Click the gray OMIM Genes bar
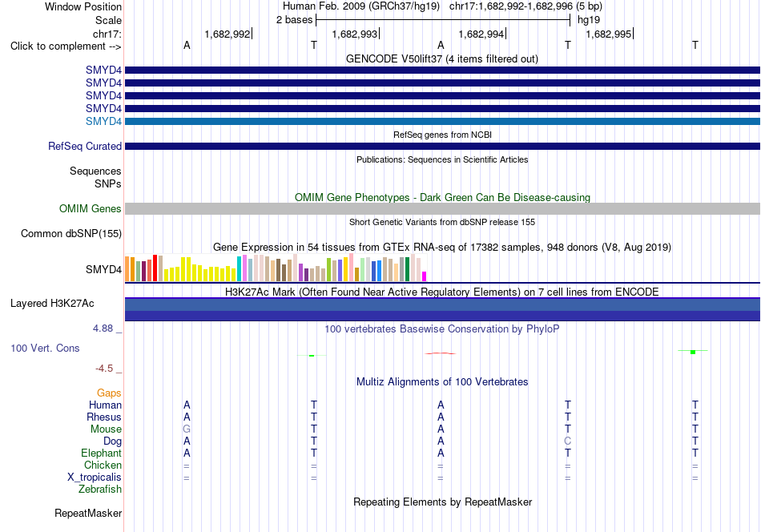The width and height of the screenshot is (761, 532). [x=442, y=209]
